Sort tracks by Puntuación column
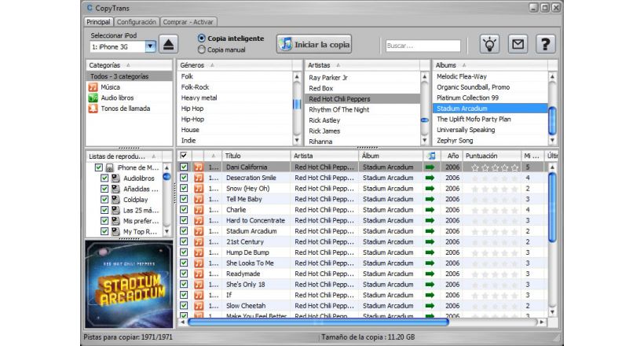 click(492, 156)
